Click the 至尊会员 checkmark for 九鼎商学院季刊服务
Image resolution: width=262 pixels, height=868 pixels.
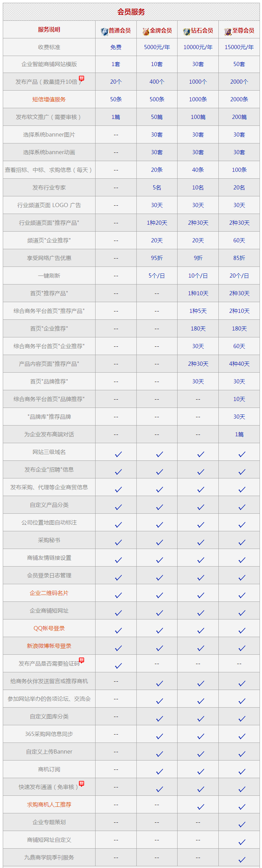point(242,860)
